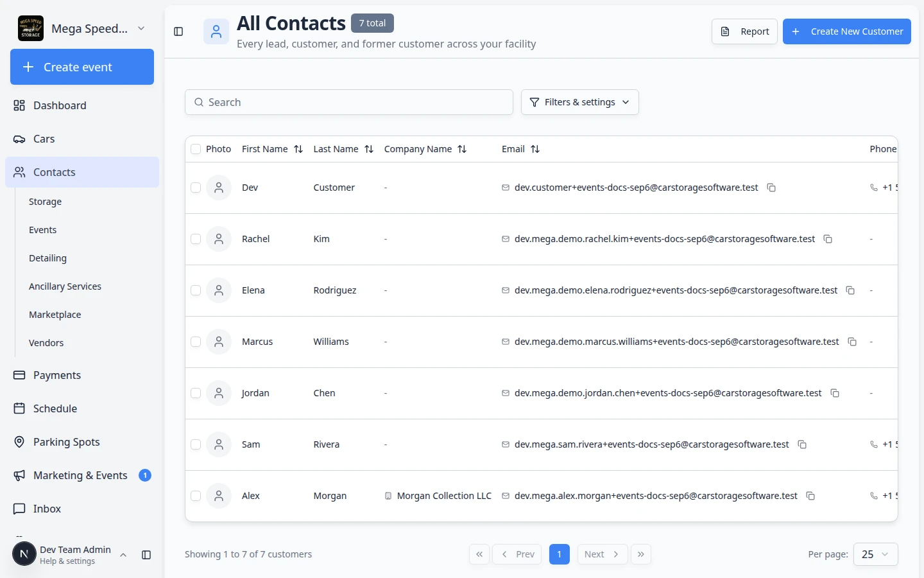This screenshot has width=924, height=578.
Task: Change Per page value dropdown
Action: 875,554
